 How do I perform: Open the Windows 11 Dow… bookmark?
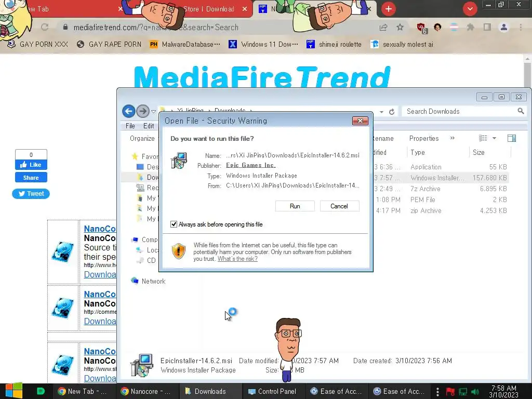point(263,45)
